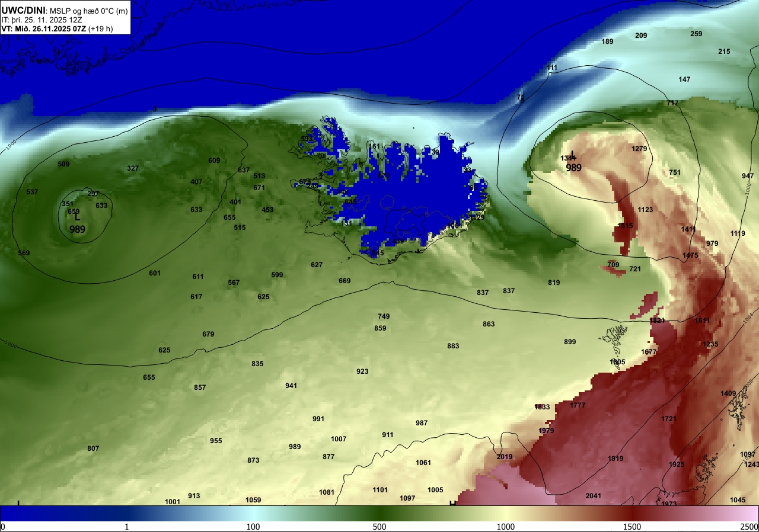Click the 2041 value
759x532 pixels.
pos(594,496)
